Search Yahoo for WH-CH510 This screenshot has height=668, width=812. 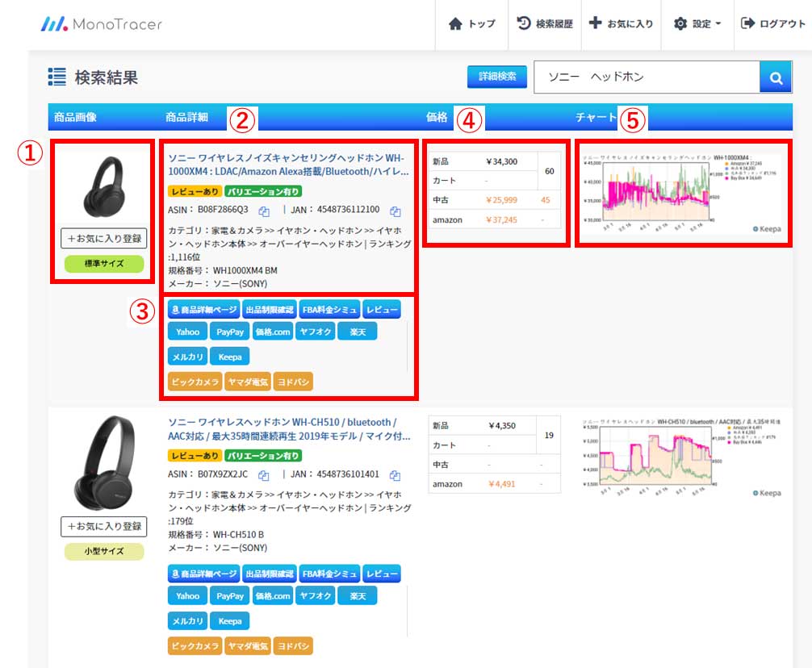click(187, 595)
